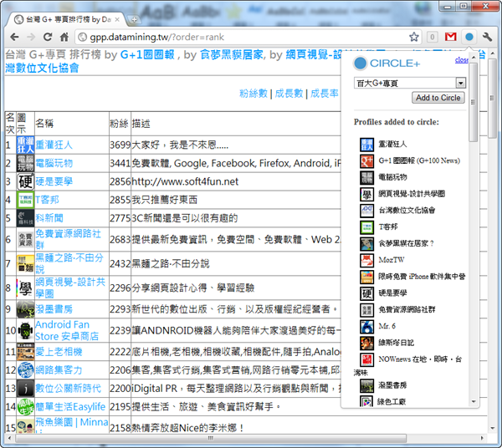Click the Circle+ extension icon in toolbar
The height and width of the screenshot is (448, 502).
click(x=469, y=37)
